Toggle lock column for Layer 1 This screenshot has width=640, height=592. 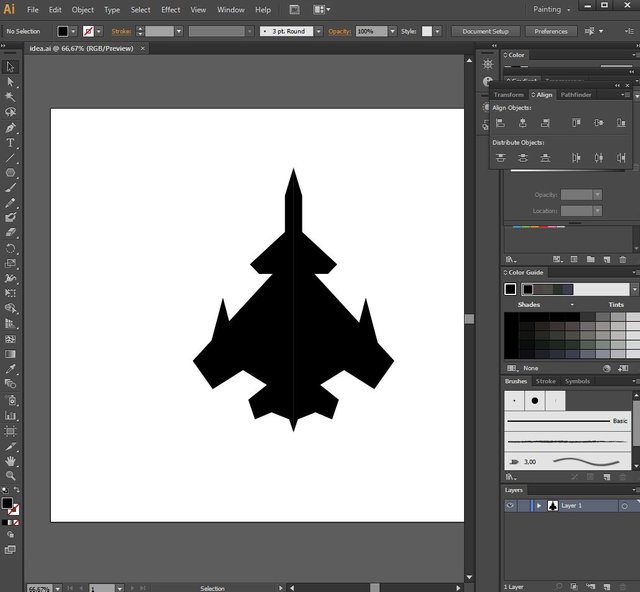coord(524,506)
